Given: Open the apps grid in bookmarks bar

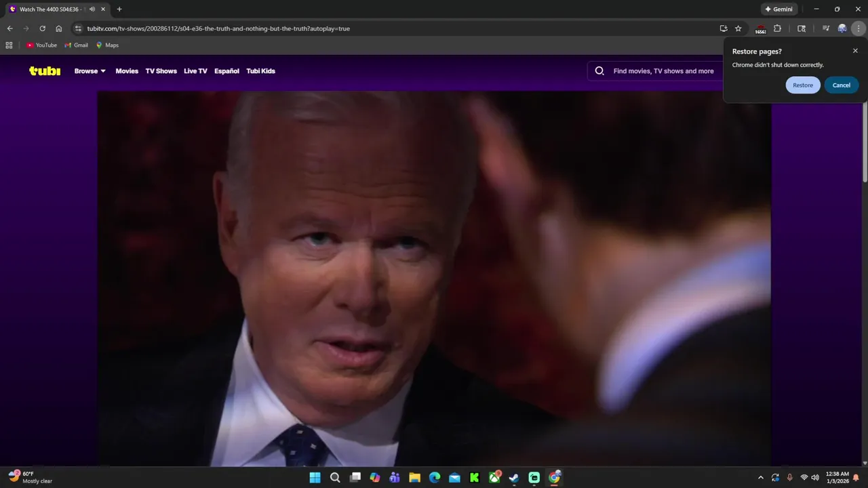Looking at the screenshot, I should point(9,45).
